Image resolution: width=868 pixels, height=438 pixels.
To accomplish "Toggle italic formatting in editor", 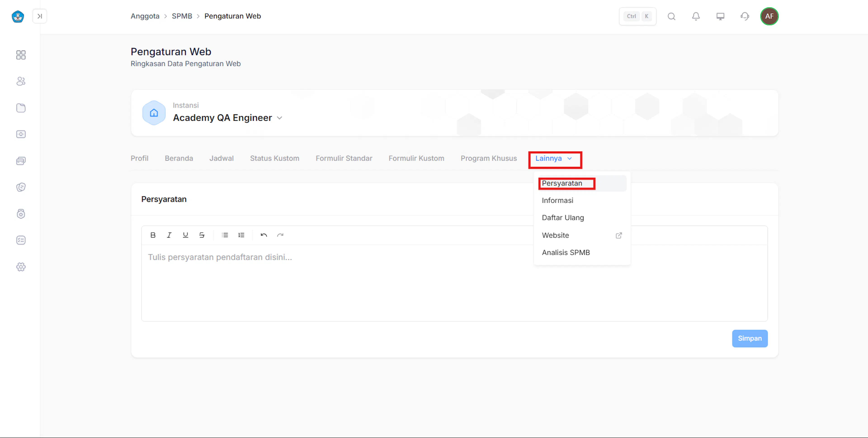I will pyautogui.click(x=169, y=235).
